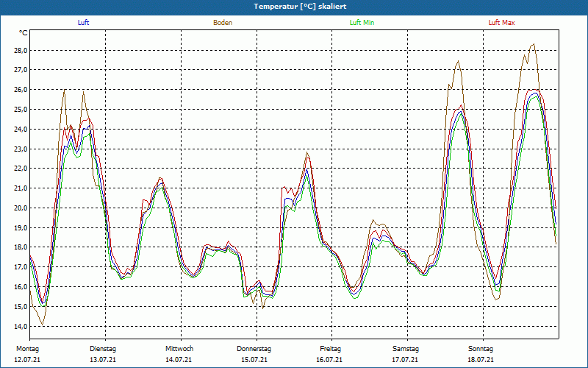
Task: Click the '18.07.21' date label
Action: tap(481, 360)
